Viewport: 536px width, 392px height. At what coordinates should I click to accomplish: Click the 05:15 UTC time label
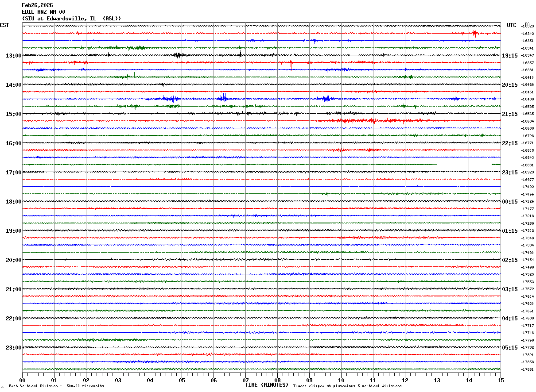(510, 348)
